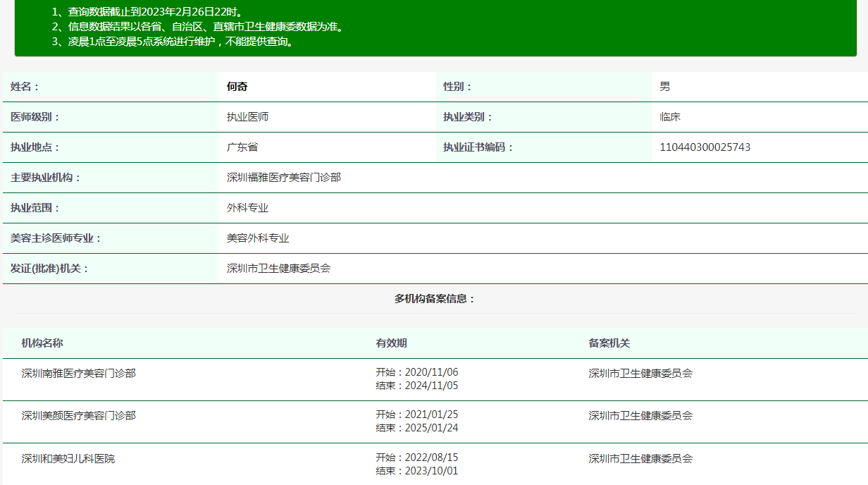
Task: Click the 外科专业 practice scope value
Action: pyautogui.click(x=247, y=208)
